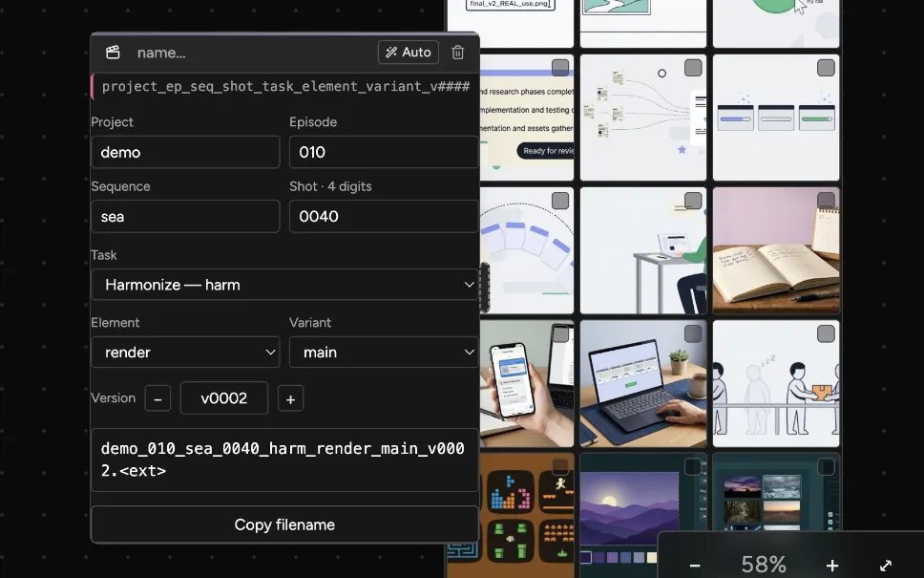Tick the checkbox on the three progress bars thumbnail
924x578 pixels.
tap(826, 67)
